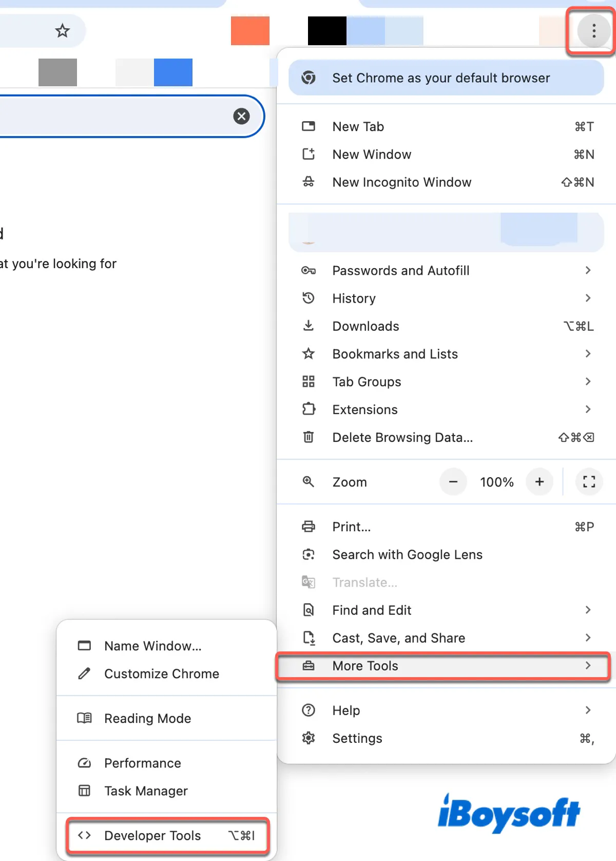Click the New Tab icon
Screen dimensions: 616x861
tap(309, 126)
